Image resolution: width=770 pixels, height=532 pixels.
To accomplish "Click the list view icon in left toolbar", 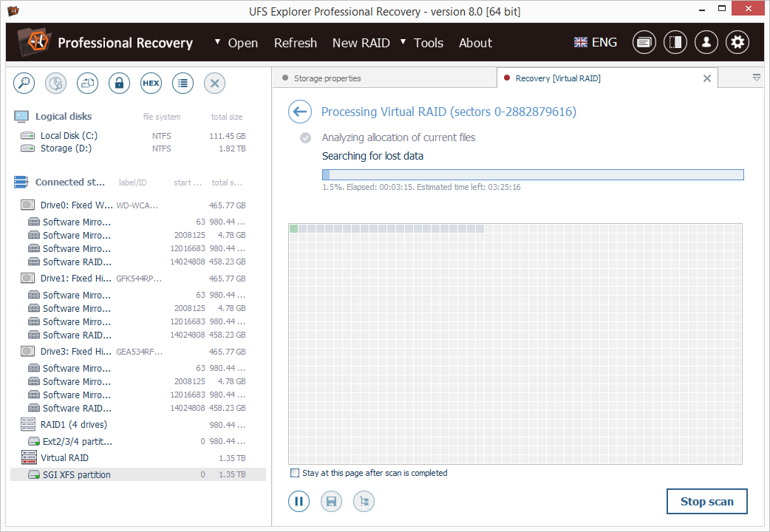I will (x=183, y=83).
